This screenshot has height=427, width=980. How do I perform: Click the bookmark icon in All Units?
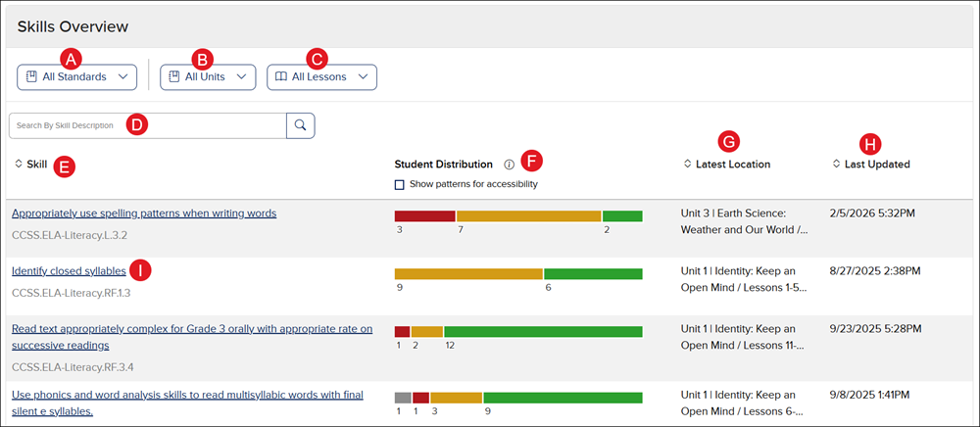174,76
